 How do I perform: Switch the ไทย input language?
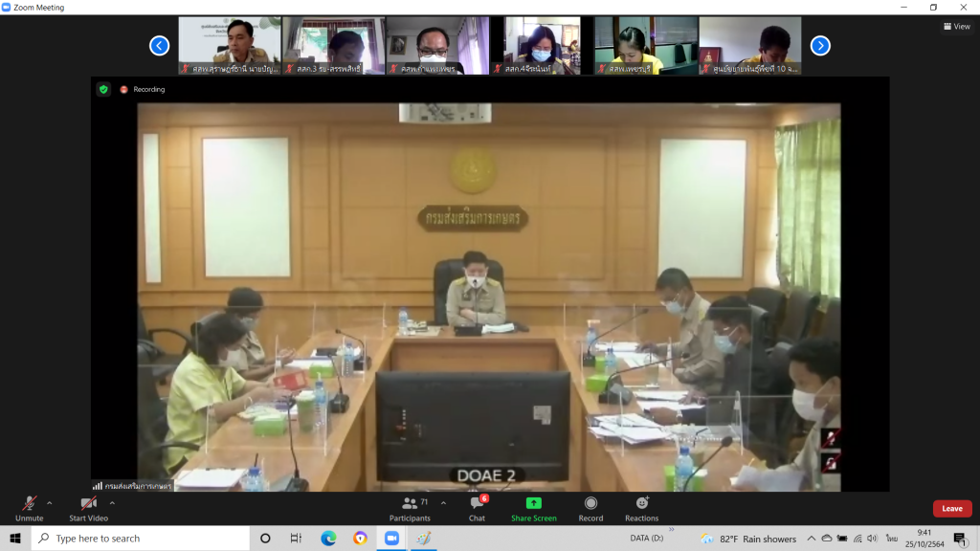(x=891, y=539)
